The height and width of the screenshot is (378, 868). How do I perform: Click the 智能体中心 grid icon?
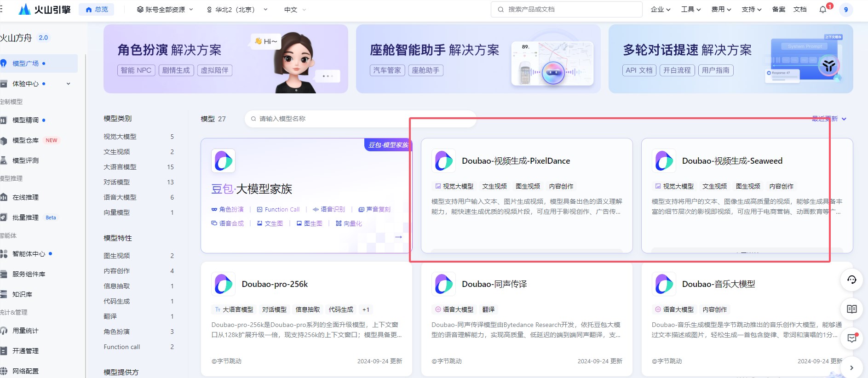tap(4, 254)
